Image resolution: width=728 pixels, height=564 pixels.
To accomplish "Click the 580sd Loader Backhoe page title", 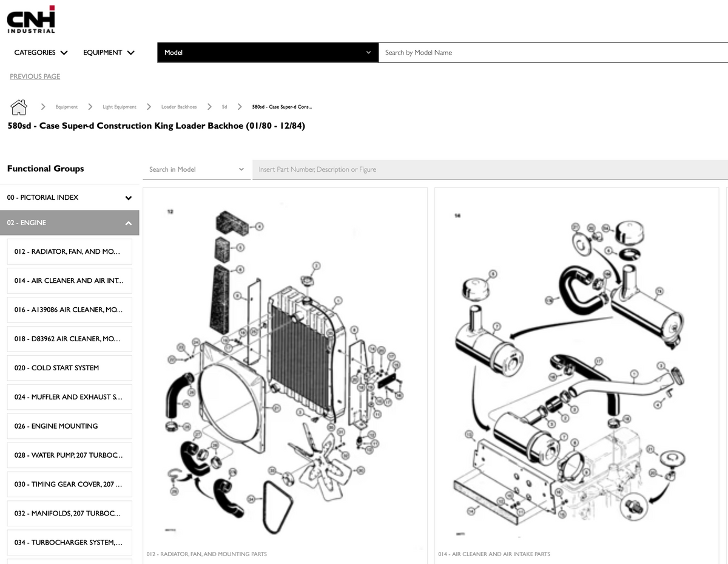I will (x=156, y=126).
